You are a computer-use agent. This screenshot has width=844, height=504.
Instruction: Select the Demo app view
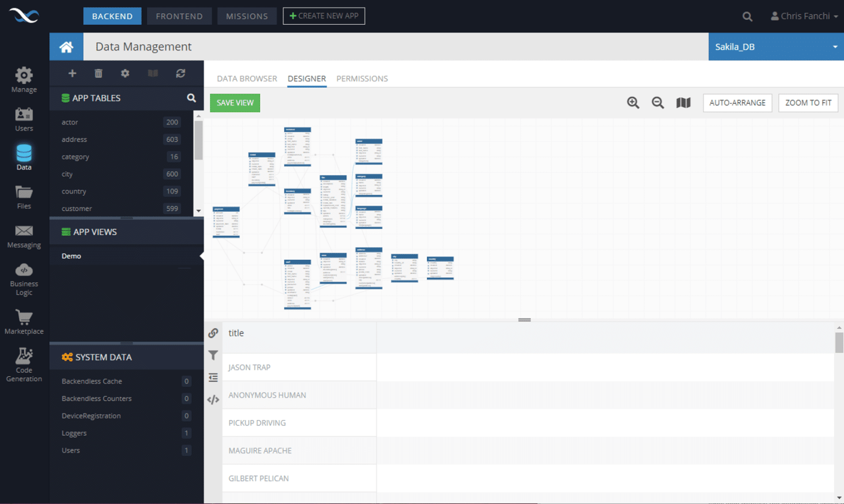pos(71,255)
